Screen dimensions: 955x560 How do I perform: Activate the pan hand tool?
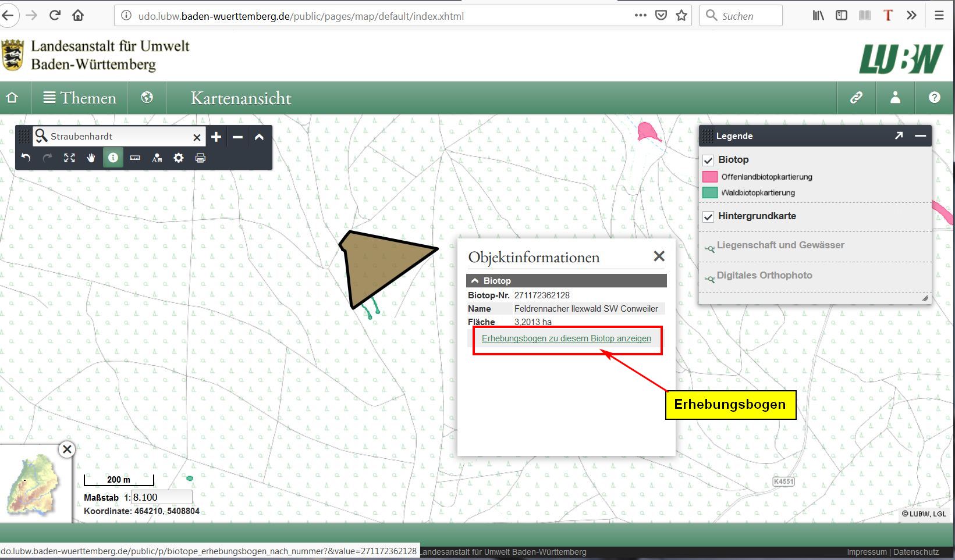click(91, 158)
